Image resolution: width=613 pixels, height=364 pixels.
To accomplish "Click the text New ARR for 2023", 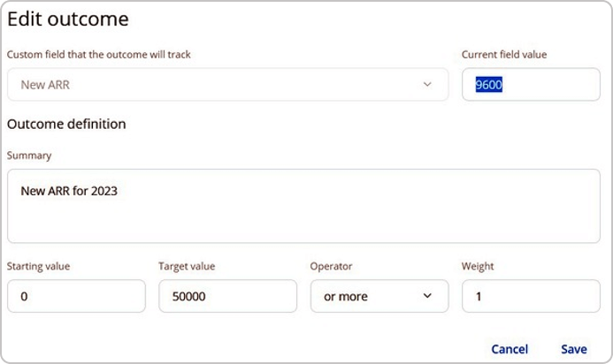I will 69,191.
